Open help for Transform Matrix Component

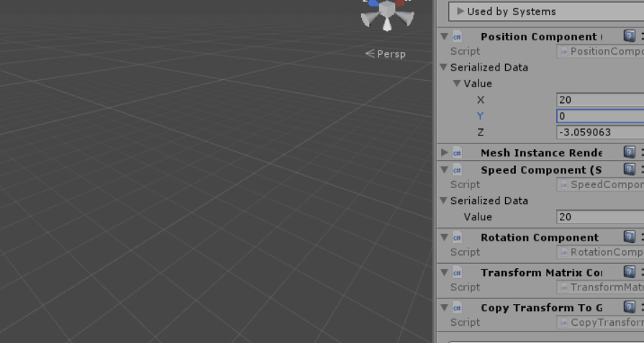629,272
